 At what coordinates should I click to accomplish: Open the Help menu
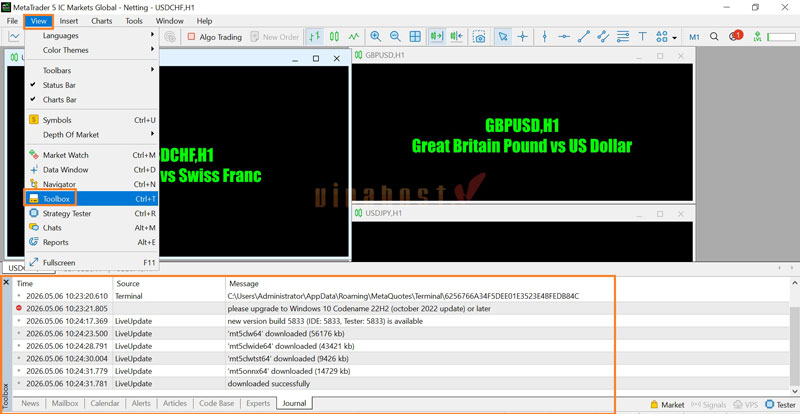[204, 21]
